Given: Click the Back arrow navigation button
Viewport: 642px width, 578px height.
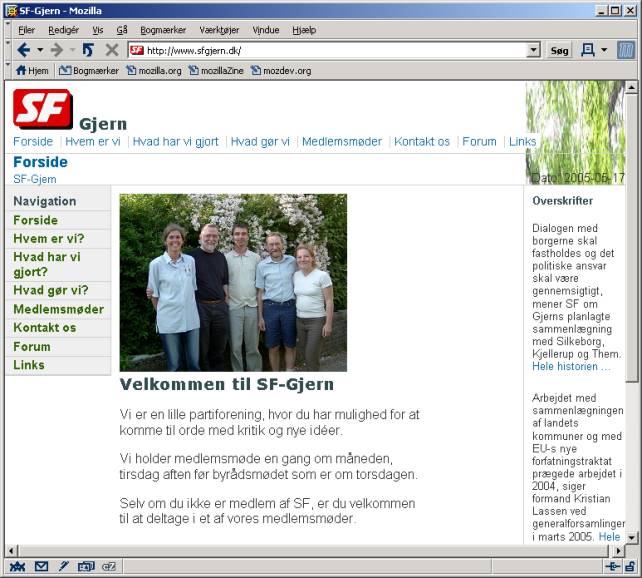Looking at the screenshot, I should click(x=24, y=50).
